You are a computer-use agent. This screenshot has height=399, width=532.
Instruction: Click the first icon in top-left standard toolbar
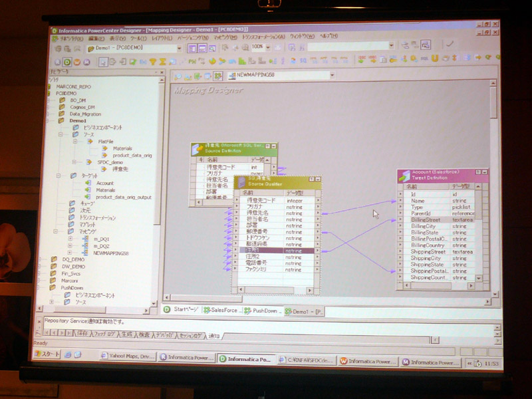point(58,49)
